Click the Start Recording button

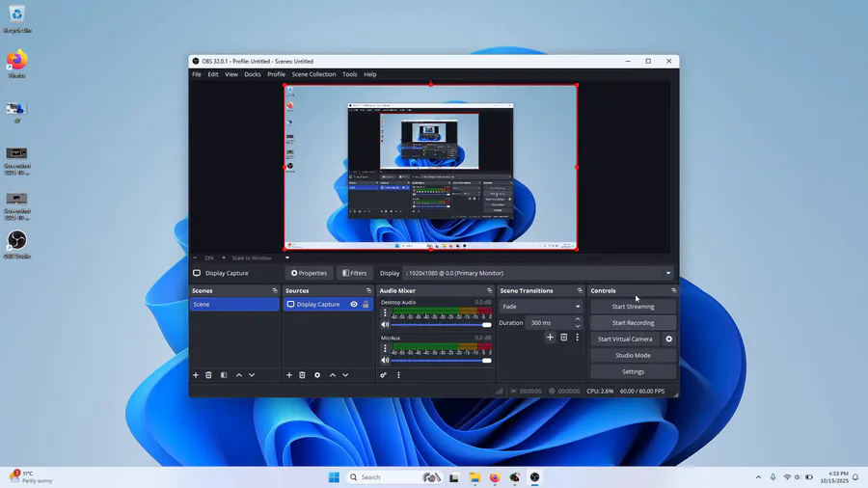tap(633, 323)
